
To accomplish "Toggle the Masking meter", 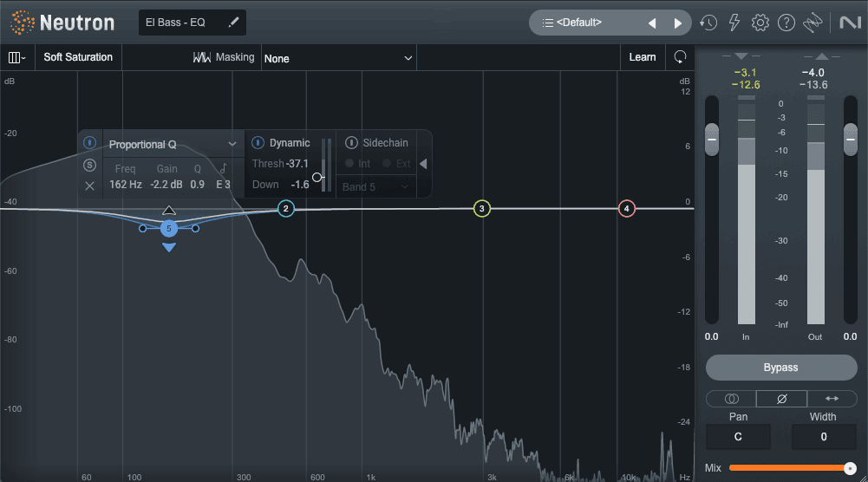I will point(224,57).
